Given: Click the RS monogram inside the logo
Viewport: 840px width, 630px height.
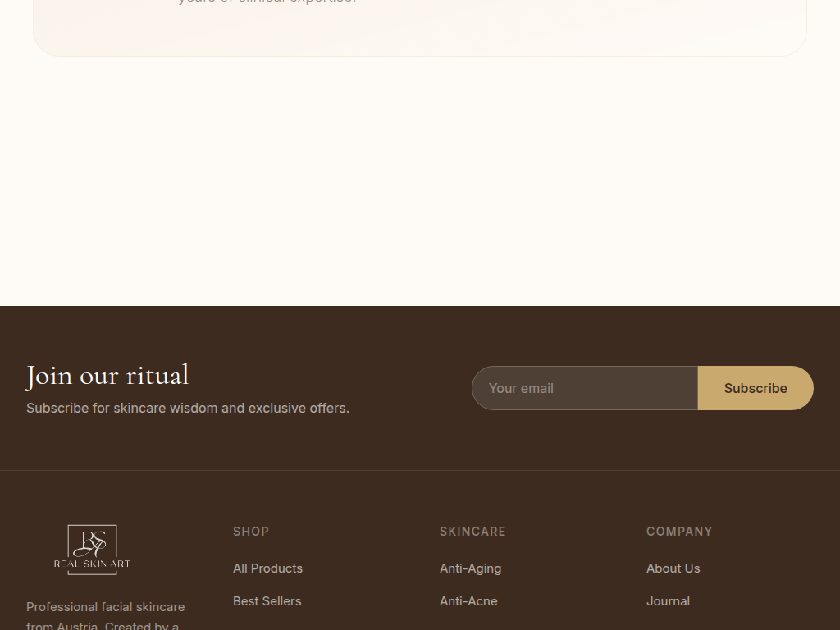Looking at the screenshot, I should (92, 543).
